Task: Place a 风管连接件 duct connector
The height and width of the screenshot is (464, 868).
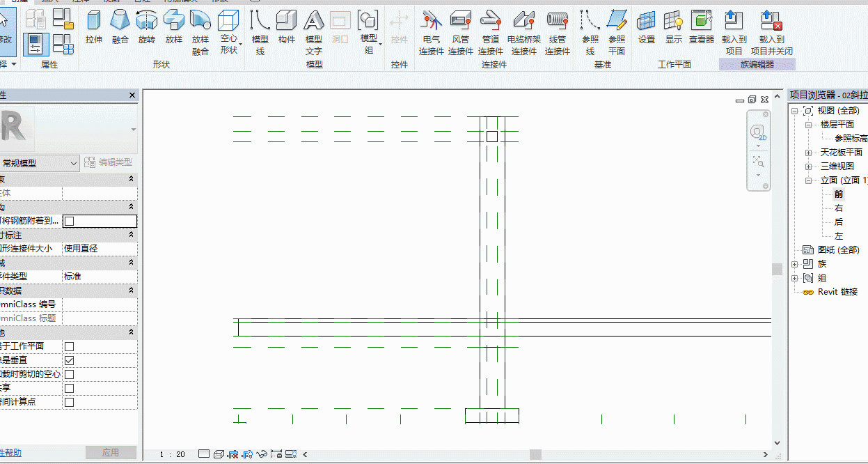Action: tap(461, 33)
